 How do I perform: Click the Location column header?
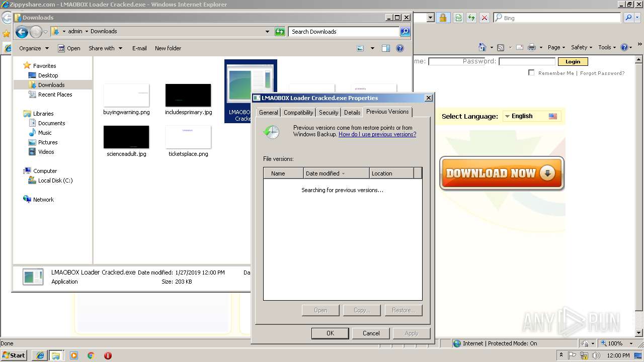point(391,173)
